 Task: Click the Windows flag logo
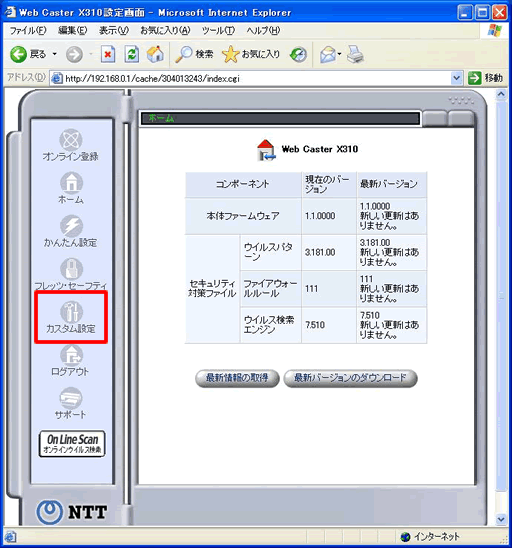pos(495,31)
